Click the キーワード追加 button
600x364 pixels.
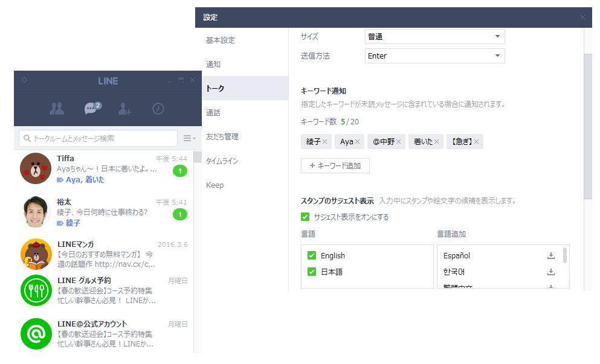[335, 165]
